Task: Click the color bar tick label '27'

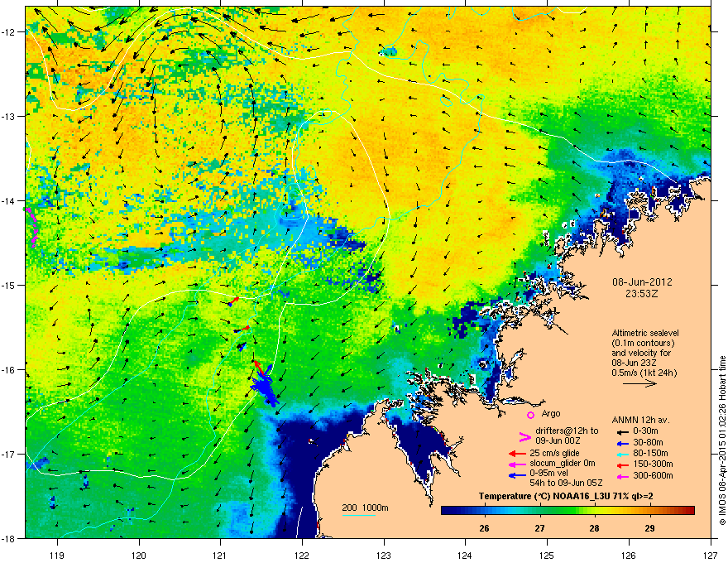Action: point(539,528)
